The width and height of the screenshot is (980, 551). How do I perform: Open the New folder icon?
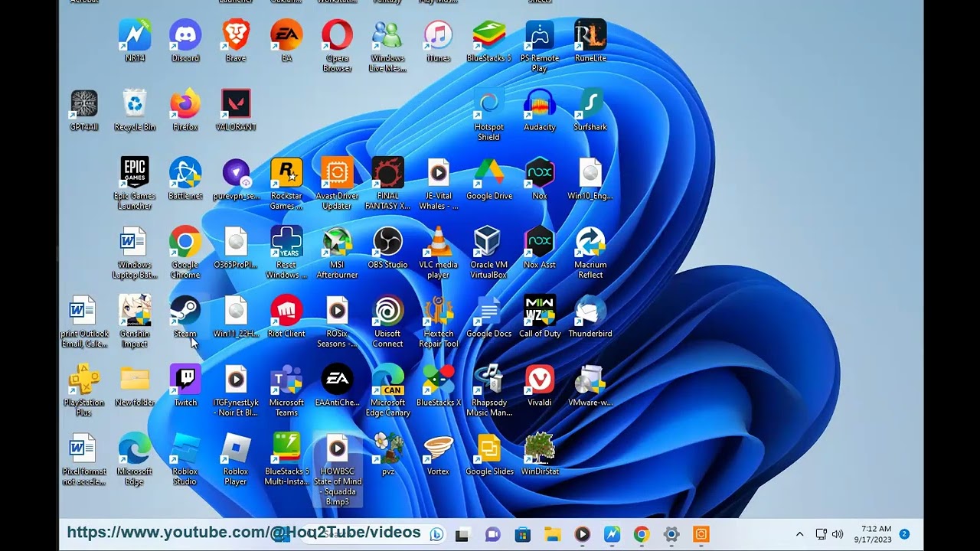click(x=135, y=386)
